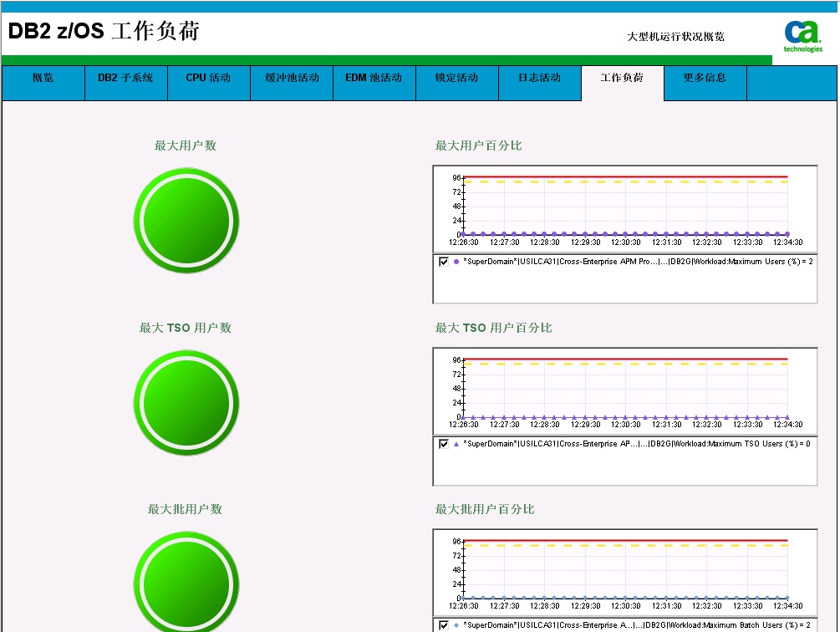The height and width of the screenshot is (632, 840).
Task: Click the 最大 TSO 用户数 heading
Action: point(186,328)
